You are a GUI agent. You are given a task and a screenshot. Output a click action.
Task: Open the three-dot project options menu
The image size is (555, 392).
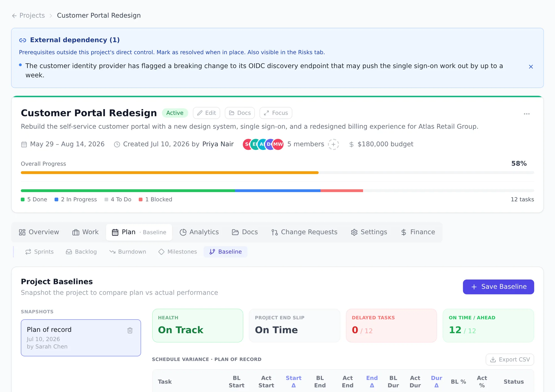pyautogui.click(x=527, y=114)
